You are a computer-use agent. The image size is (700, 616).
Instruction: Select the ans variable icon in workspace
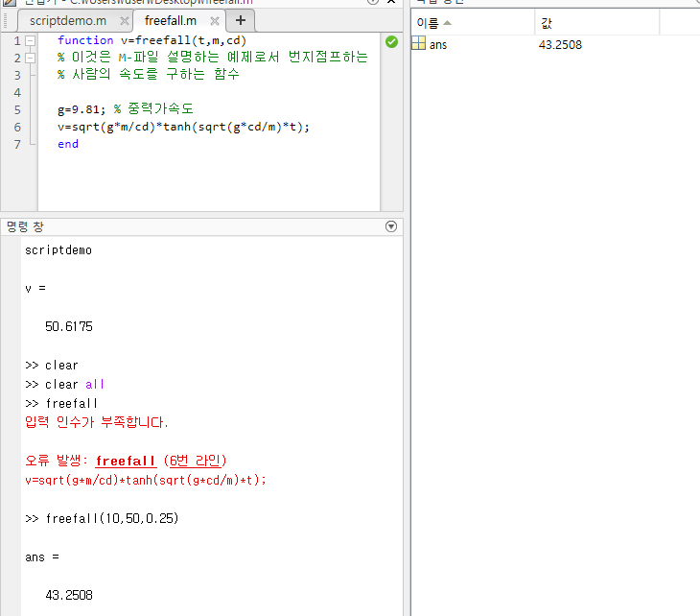[x=419, y=43]
